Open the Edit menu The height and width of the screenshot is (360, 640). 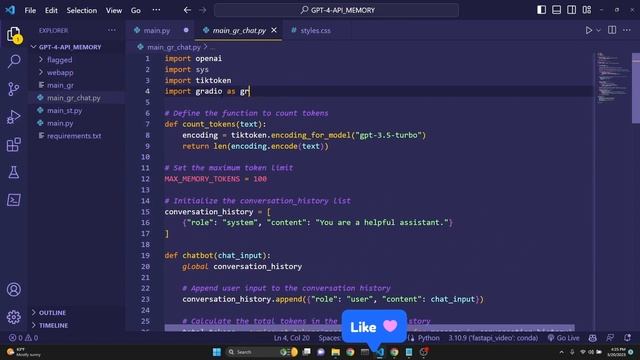point(51,10)
